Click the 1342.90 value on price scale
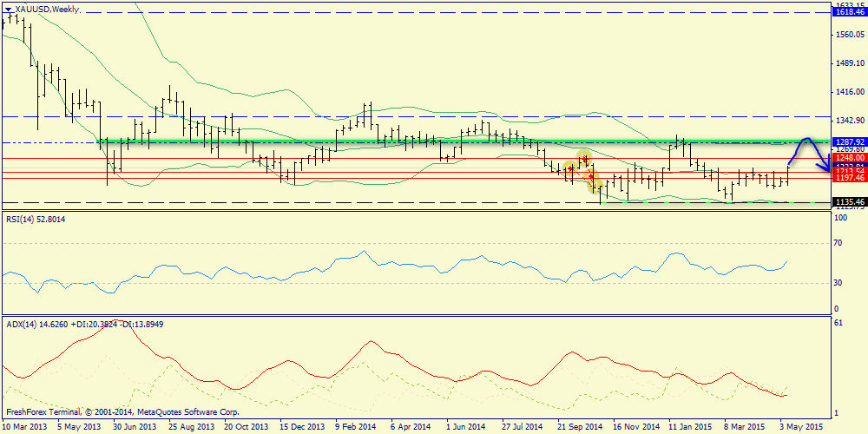This screenshot has height=434, width=868. (848, 121)
